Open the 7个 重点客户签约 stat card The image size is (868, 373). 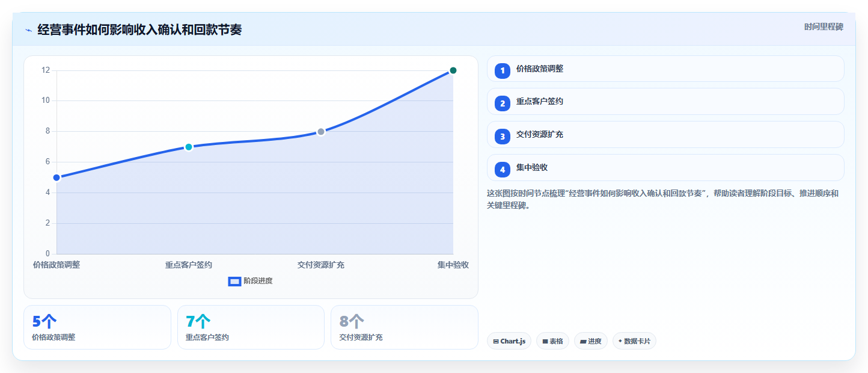point(251,327)
